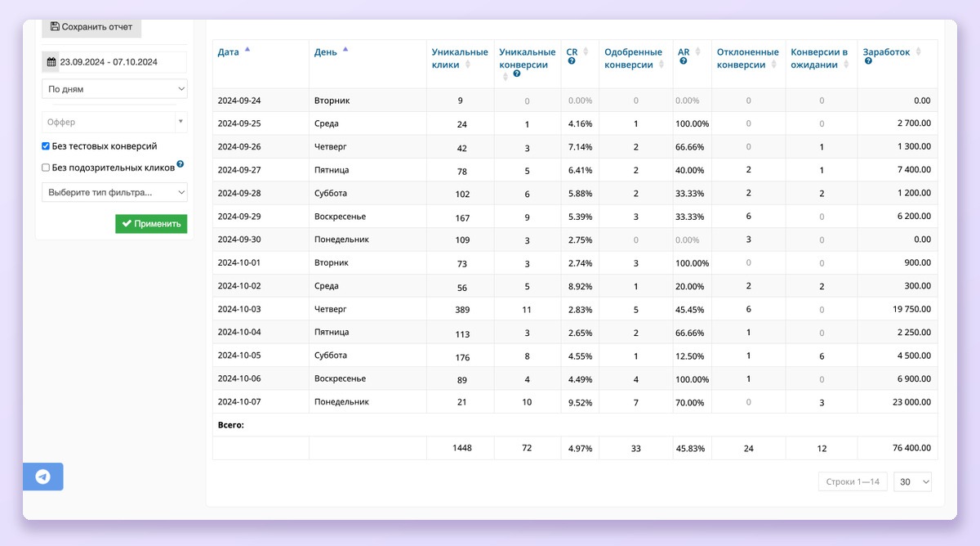This screenshot has height=546, width=980.
Task: Click the calendar icon beside the date range
Action: pos(51,62)
